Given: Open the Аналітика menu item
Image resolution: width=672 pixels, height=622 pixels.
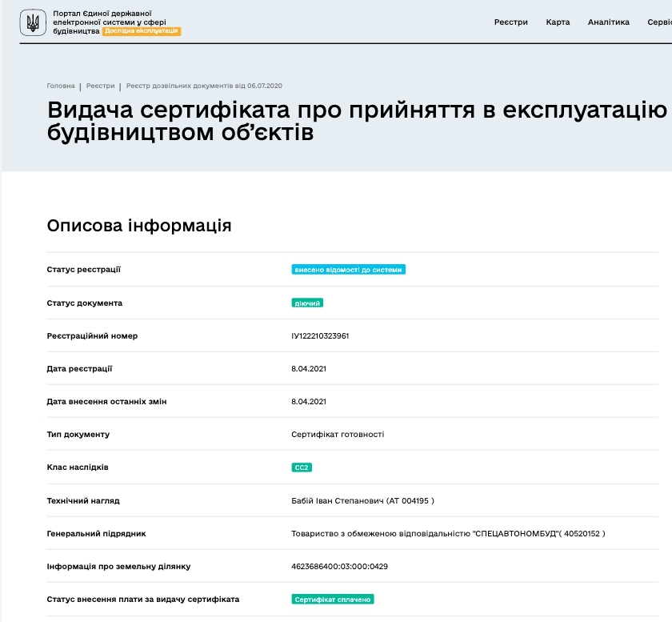Looking at the screenshot, I should [x=609, y=22].
